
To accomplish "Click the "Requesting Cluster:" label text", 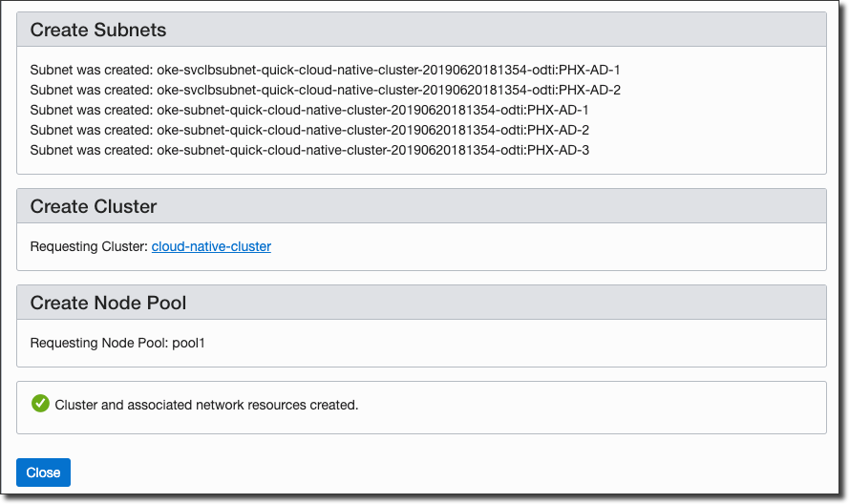I will 89,246.
